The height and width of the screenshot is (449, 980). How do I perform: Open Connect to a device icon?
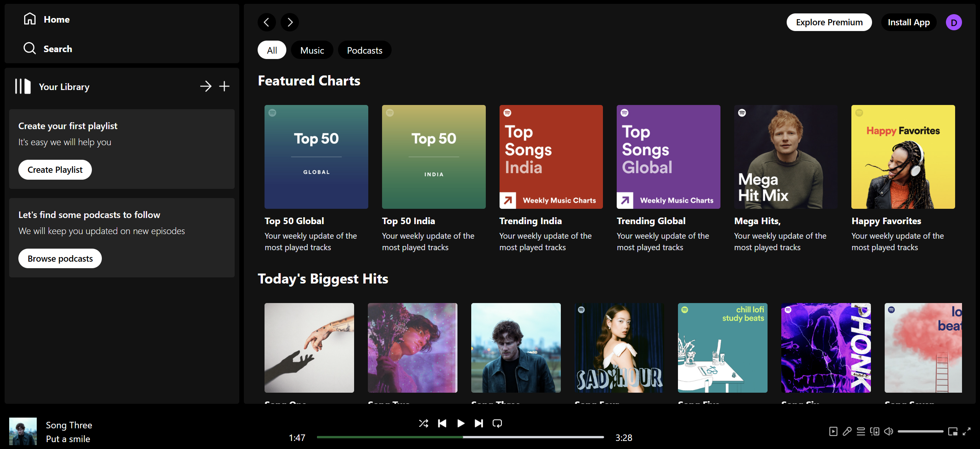tap(875, 431)
